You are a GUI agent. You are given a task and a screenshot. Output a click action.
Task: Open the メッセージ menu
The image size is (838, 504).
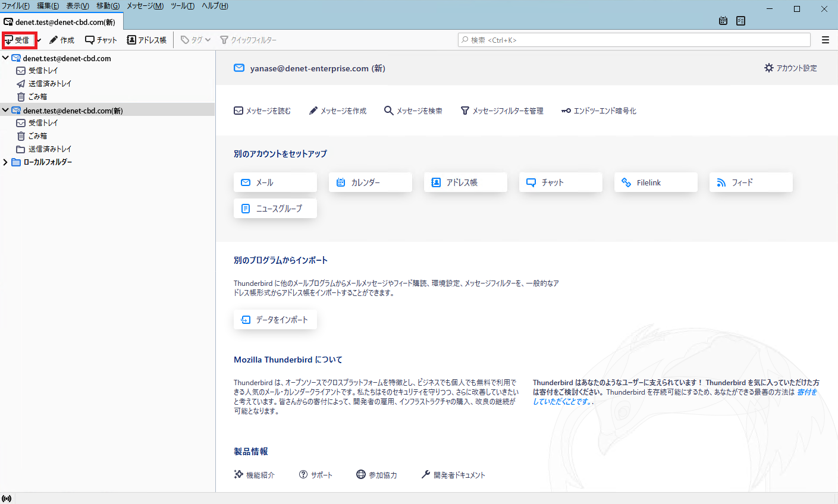145,6
